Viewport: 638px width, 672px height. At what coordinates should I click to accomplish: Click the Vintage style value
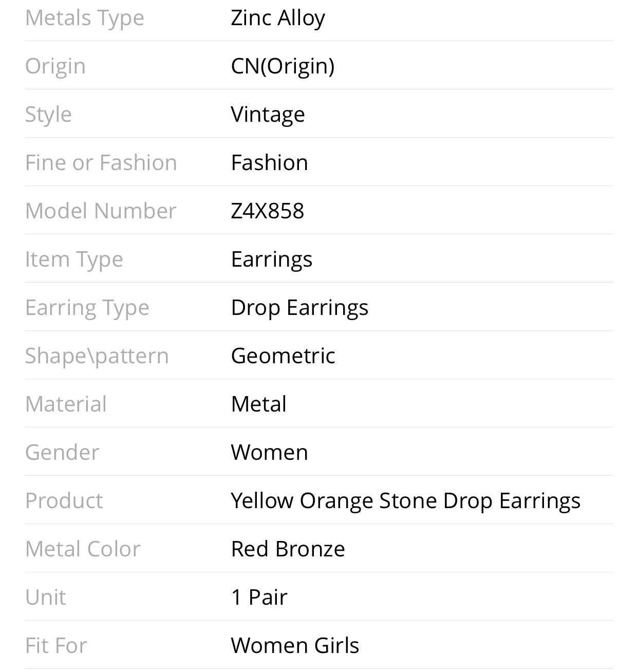click(268, 115)
